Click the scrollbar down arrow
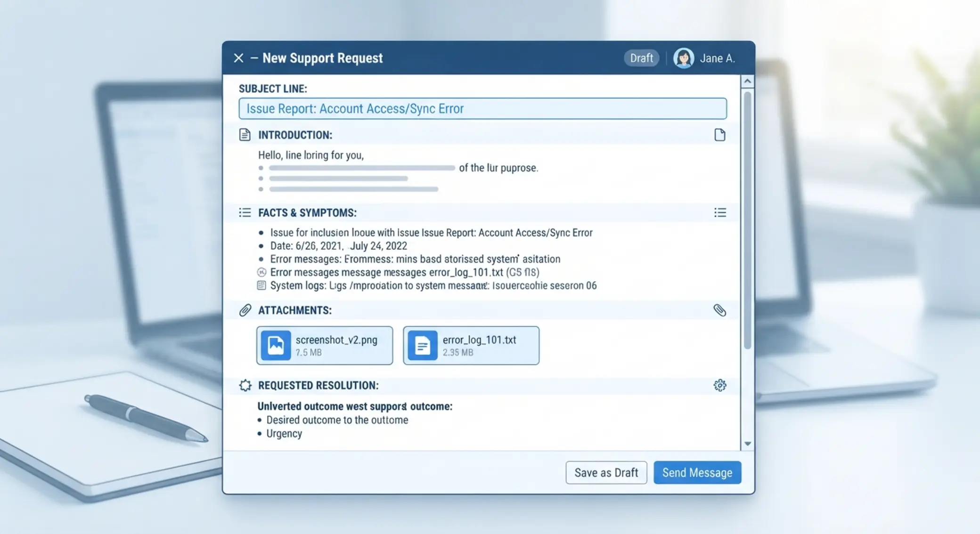 pos(747,444)
